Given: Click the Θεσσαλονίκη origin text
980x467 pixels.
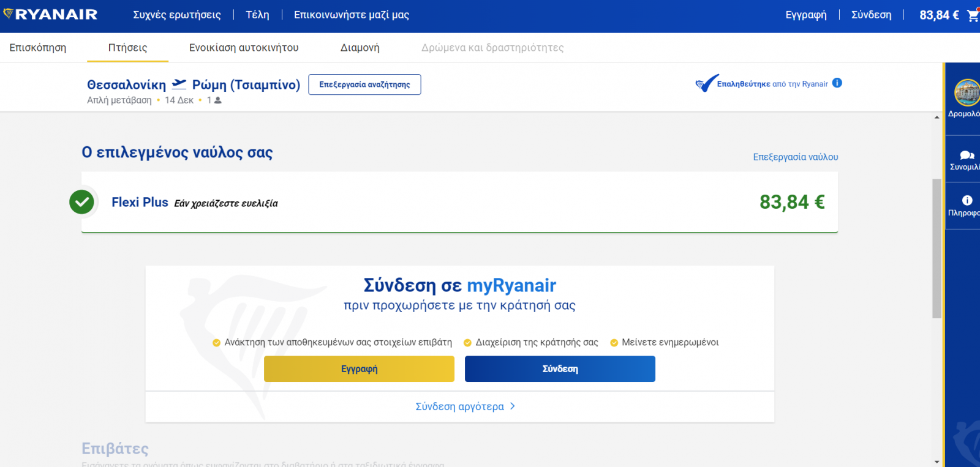Looking at the screenshot, I should click(x=126, y=84).
